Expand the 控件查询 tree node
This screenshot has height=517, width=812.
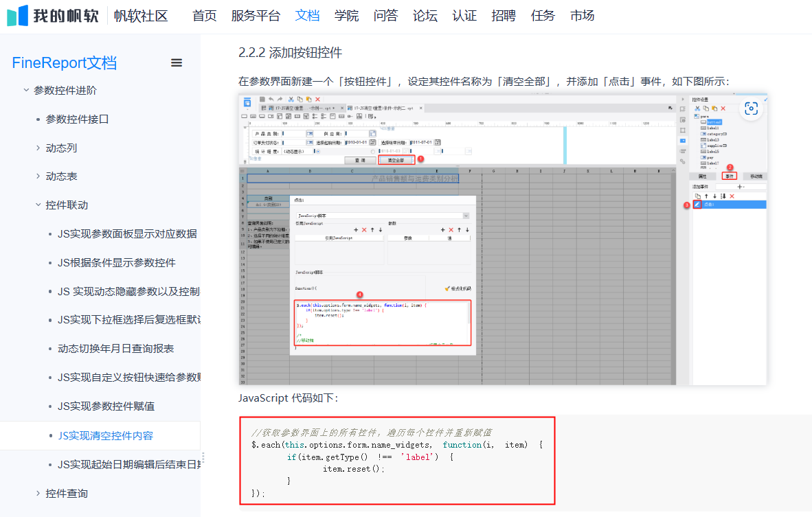point(38,493)
